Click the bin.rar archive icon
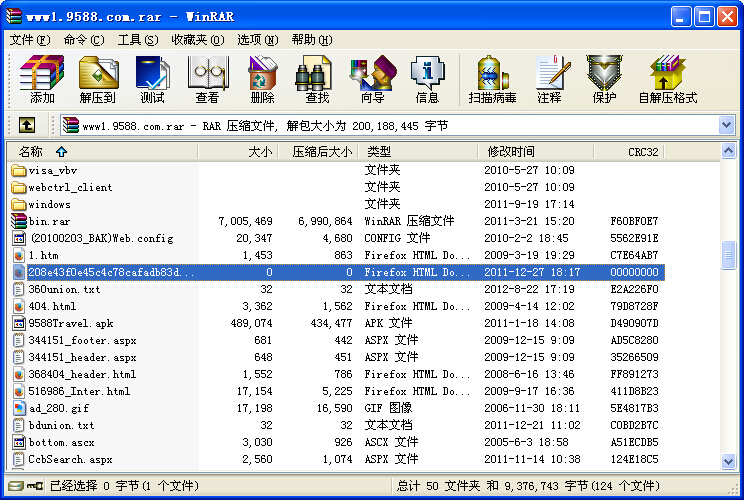The width and height of the screenshot is (744, 500). (19, 221)
